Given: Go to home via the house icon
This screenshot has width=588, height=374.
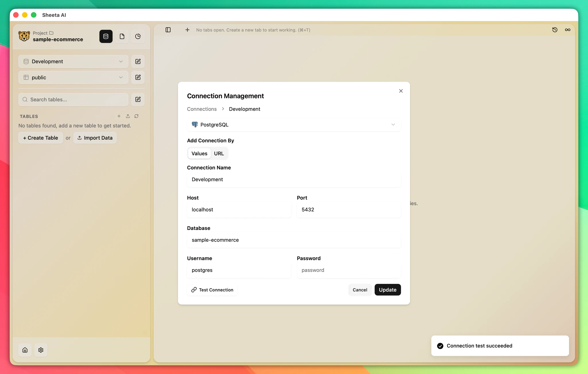Looking at the screenshot, I should pos(25,350).
